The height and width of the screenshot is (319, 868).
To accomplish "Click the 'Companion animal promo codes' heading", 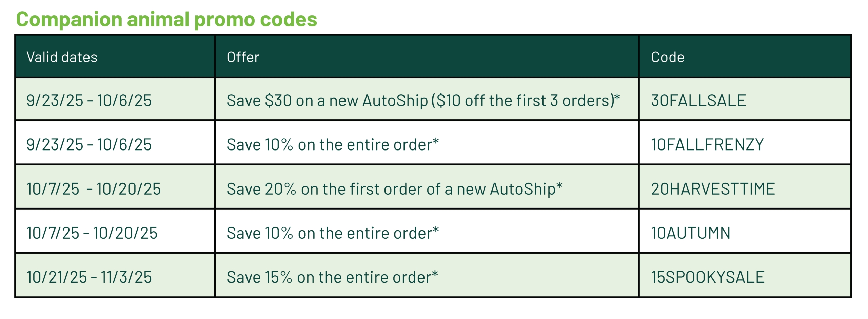I will pos(166,19).
